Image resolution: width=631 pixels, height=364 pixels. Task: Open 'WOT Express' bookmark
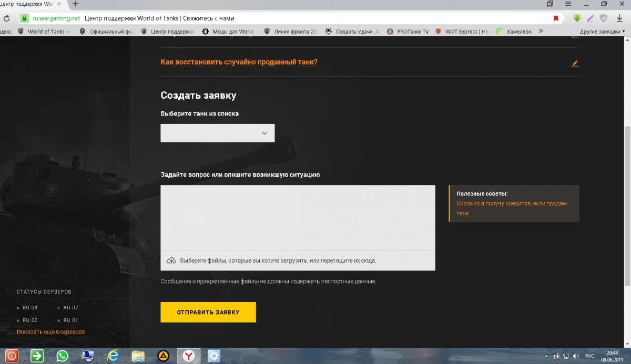(x=462, y=32)
